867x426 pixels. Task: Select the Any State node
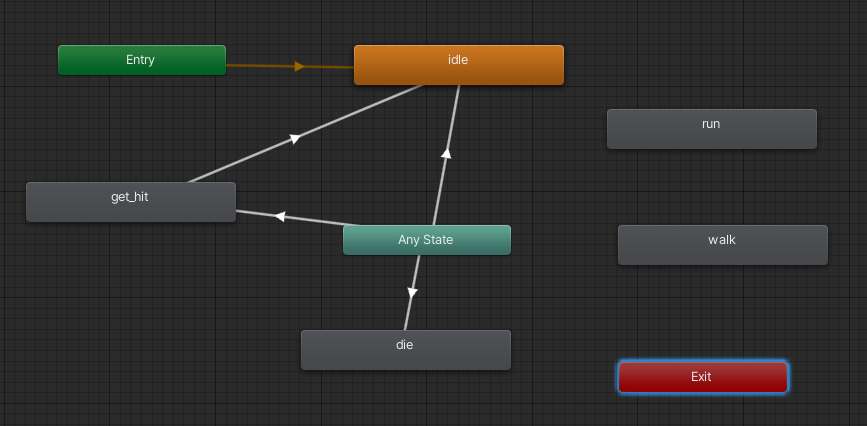click(426, 240)
